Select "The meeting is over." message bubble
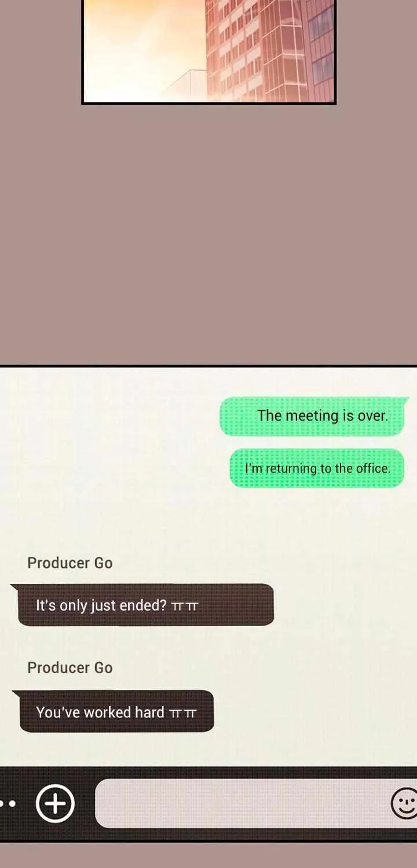The image size is (417, 868). [313, 416]
